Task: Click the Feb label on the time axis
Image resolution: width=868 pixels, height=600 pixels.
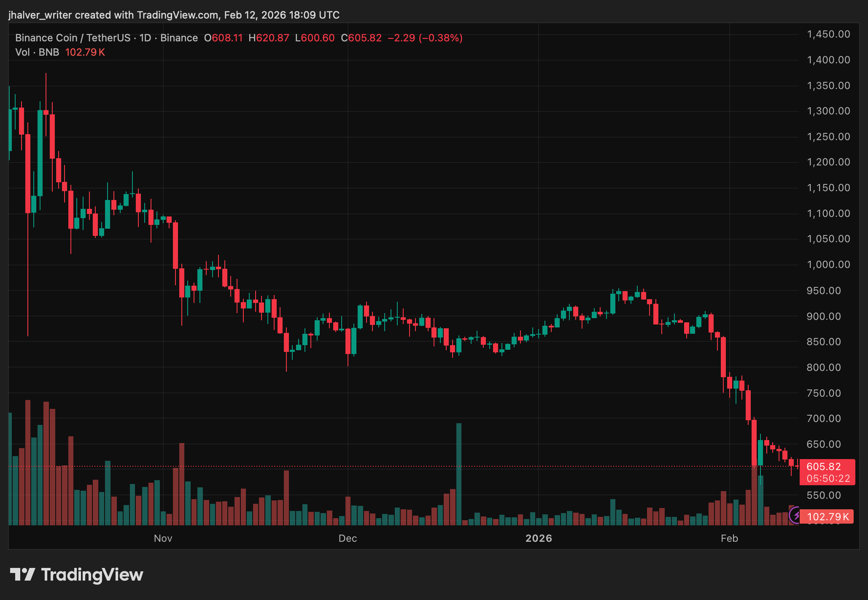Action: pos(729,539)
